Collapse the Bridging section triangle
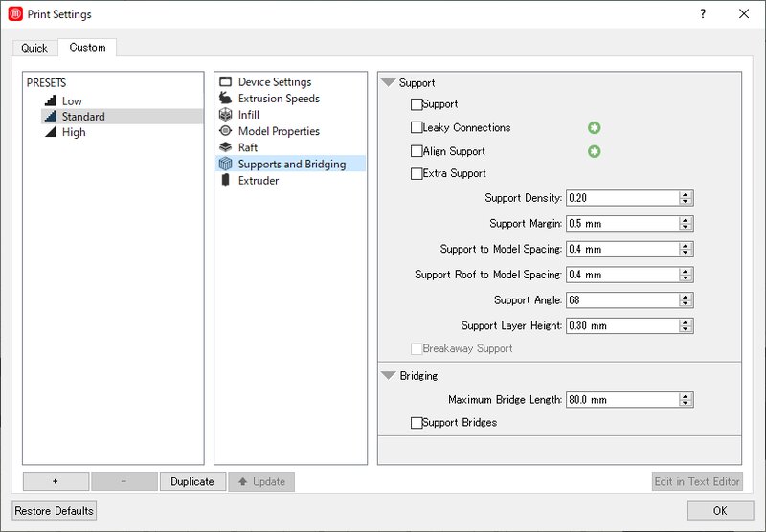The image size is (766, 532). coord(389,376)
